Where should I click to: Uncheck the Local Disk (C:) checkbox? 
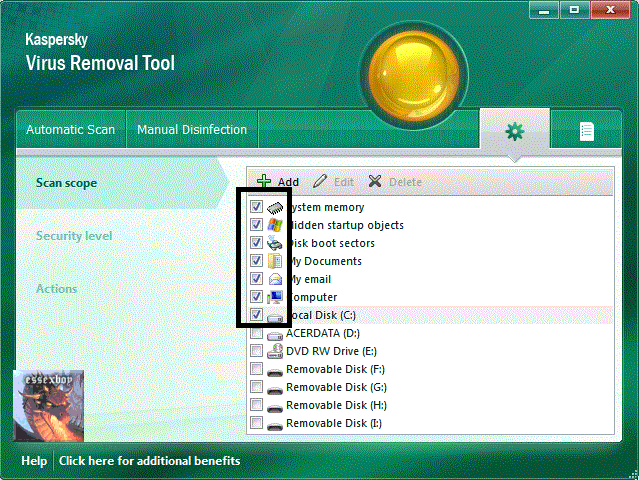click(256, 315)
